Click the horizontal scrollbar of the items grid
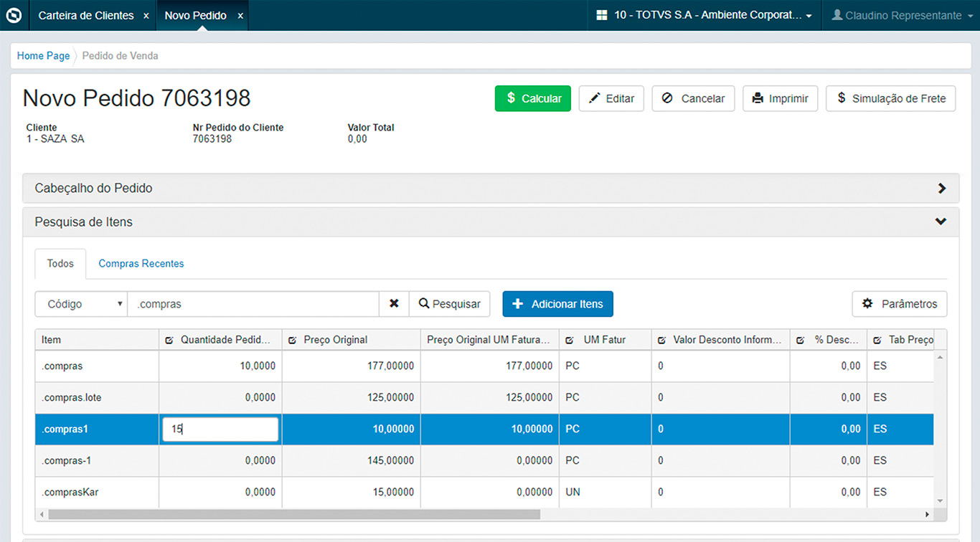Viewport: 980px width, 542px height. [294, 514]
